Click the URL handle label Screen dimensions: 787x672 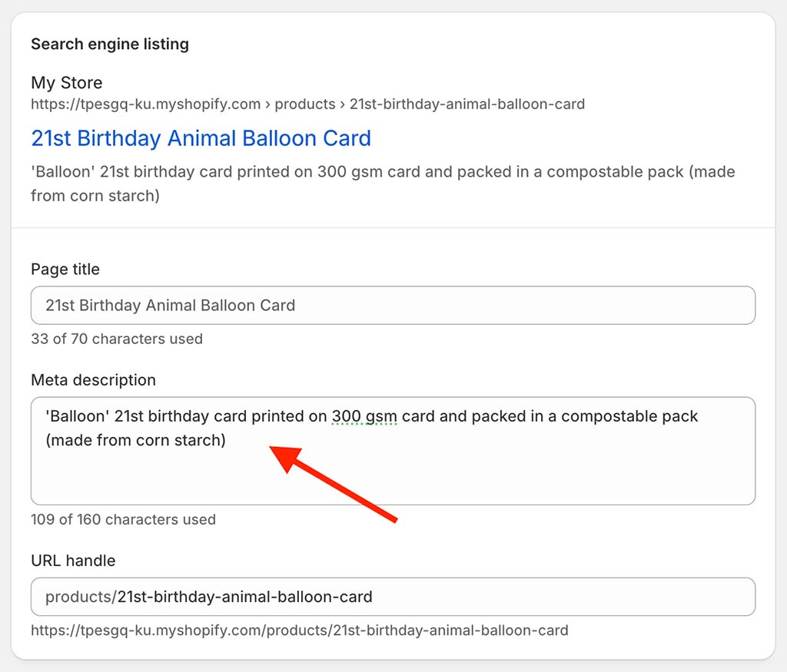(x=72, y=561)
